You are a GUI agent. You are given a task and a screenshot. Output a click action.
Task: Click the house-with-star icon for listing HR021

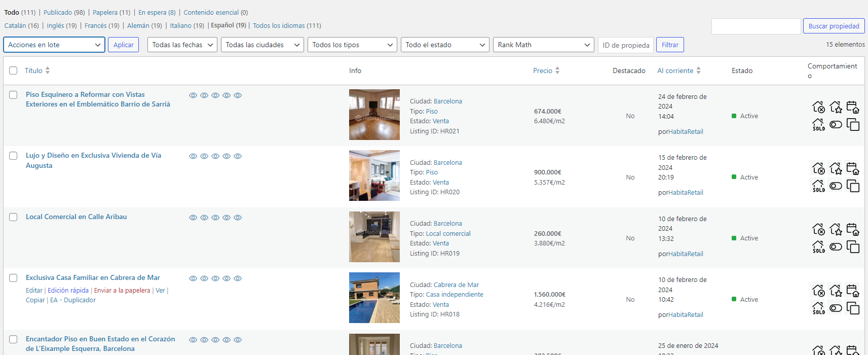pyautogui.click(x=836, y=107)
